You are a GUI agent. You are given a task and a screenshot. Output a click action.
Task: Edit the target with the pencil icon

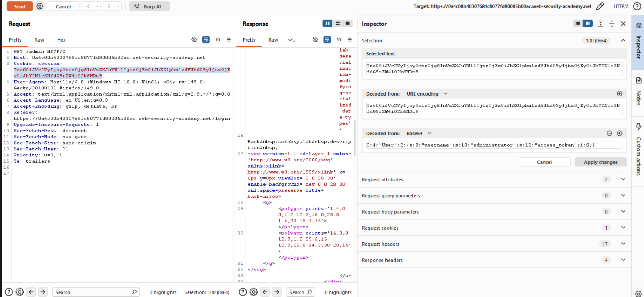tap(600, 6)
